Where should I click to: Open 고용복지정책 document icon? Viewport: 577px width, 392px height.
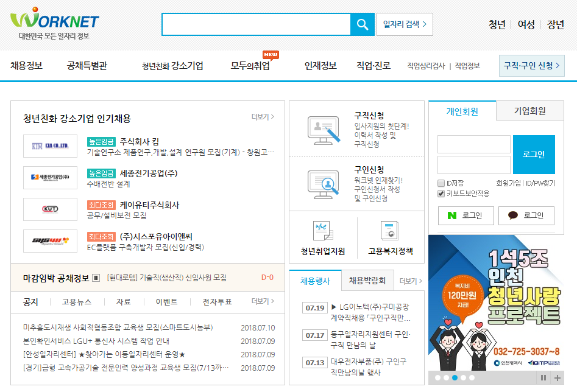point(389,231)
